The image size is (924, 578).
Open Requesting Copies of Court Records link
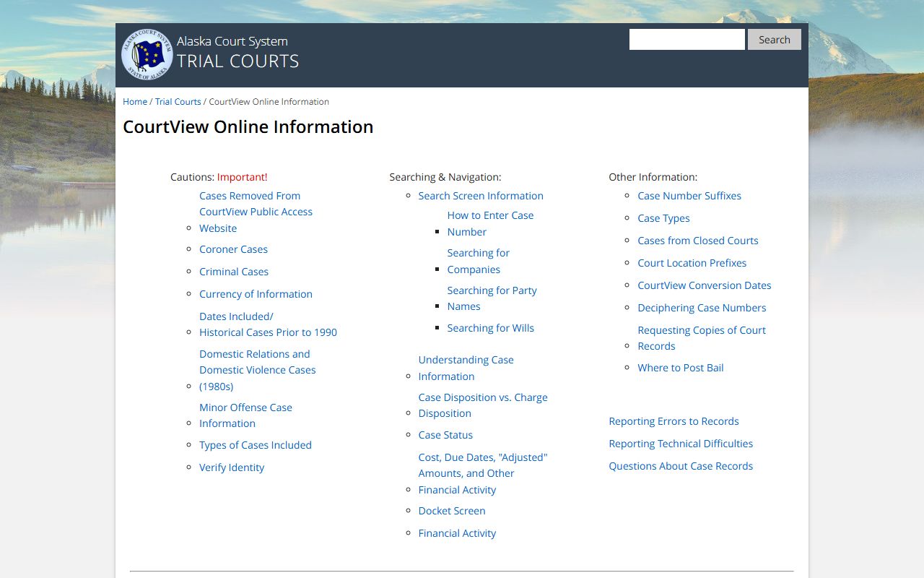coord(702,338)
